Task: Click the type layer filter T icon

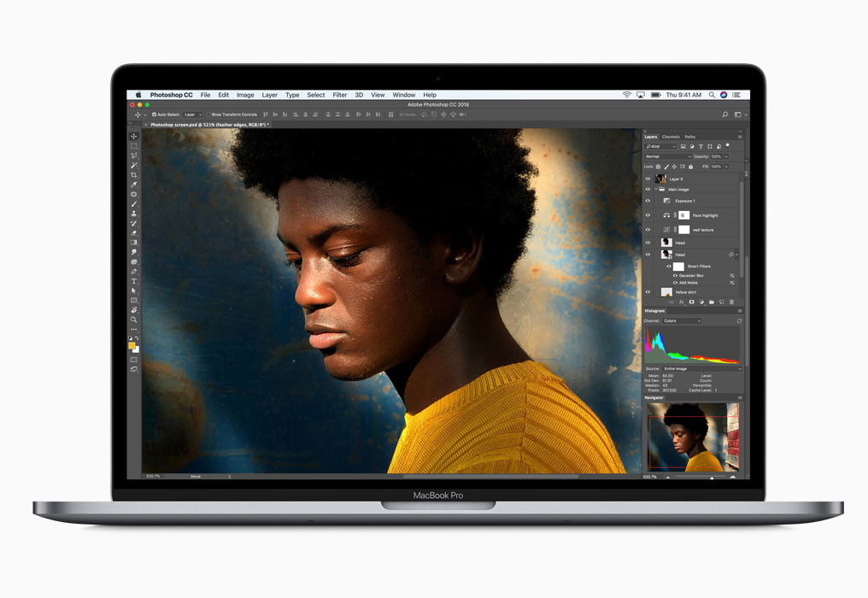Action: pos(701,147)
